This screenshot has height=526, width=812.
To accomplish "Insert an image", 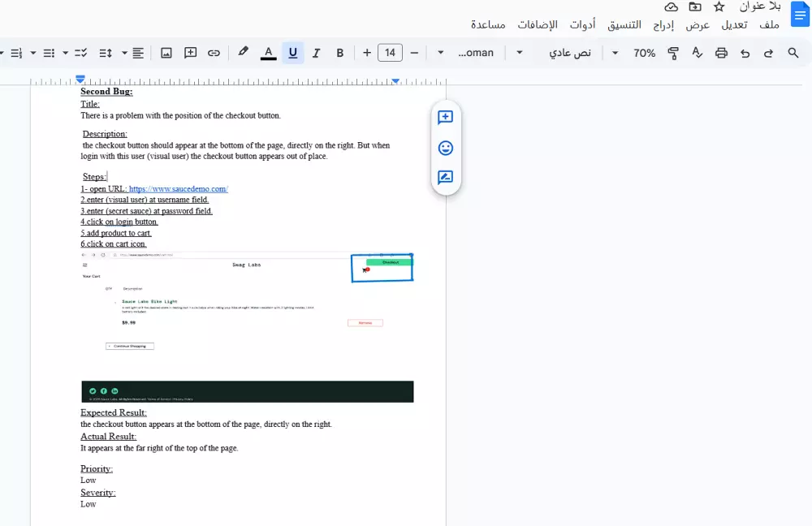I will click(x=166, y=53).
